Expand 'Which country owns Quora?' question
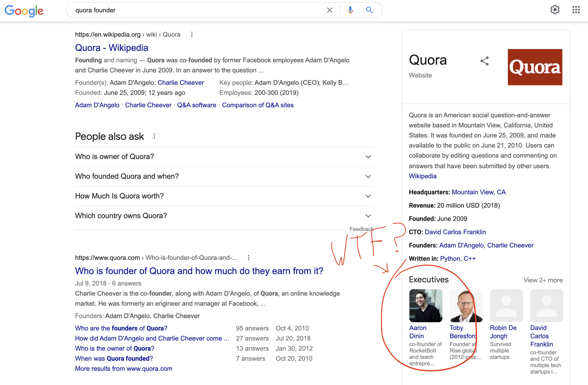The image size is (588, 385). tap(224, 216)
